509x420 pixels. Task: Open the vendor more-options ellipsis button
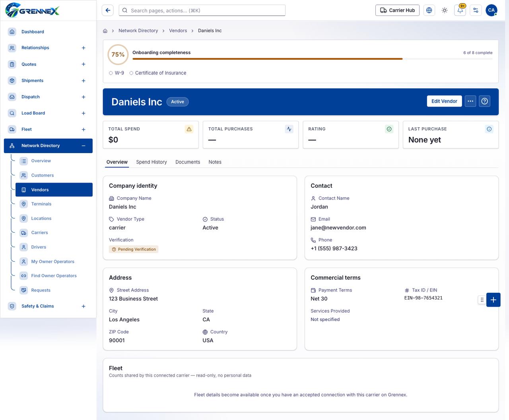click(x=470, y=101)
